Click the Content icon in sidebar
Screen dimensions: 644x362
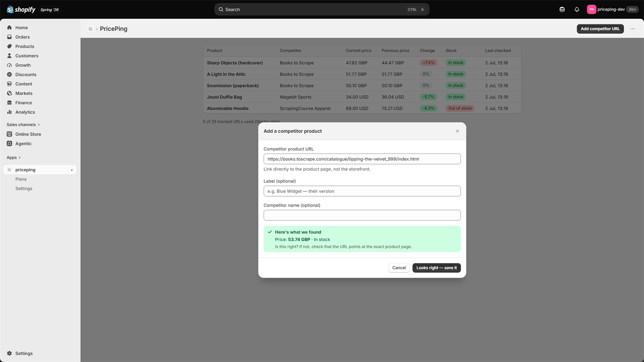point(9,84)
